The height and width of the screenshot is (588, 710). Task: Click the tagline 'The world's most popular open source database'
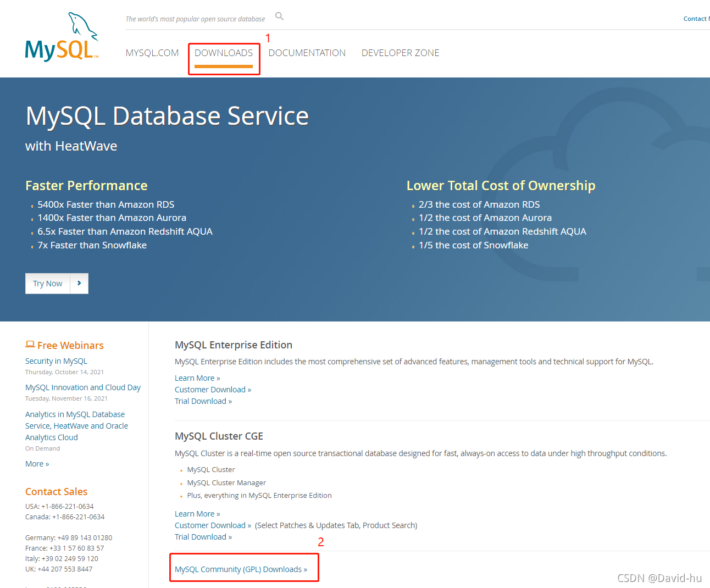tap(195, 19)
